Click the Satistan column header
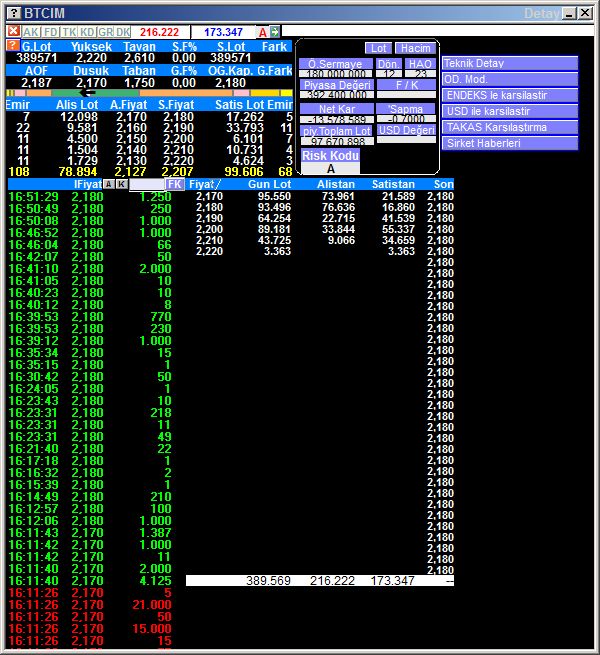Screen dimensions: 600x655 click(x=393, y=184)
